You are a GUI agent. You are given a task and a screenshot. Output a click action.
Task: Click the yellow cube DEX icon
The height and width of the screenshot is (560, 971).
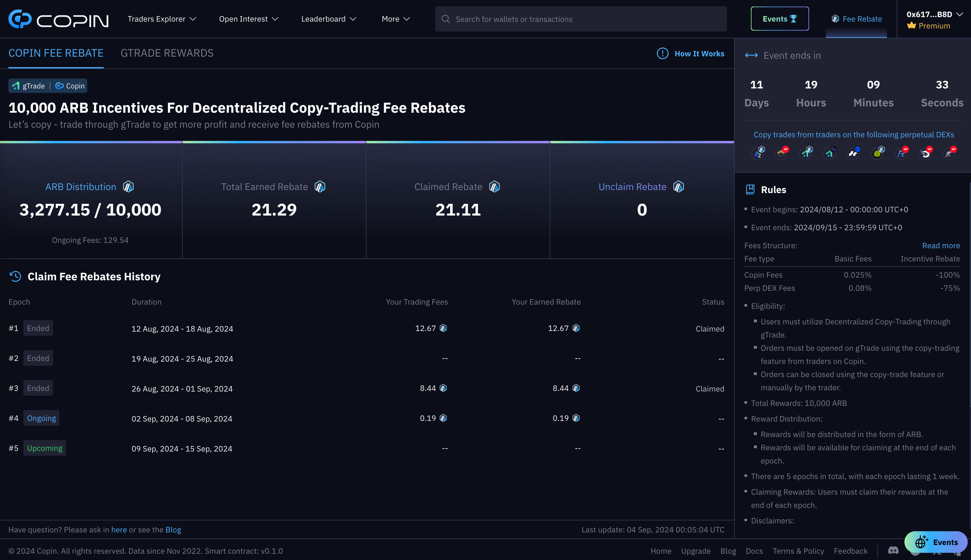[877, 153]
